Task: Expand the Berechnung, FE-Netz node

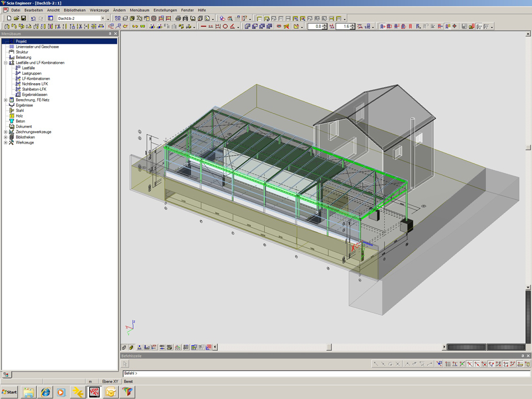Action: 6,100
